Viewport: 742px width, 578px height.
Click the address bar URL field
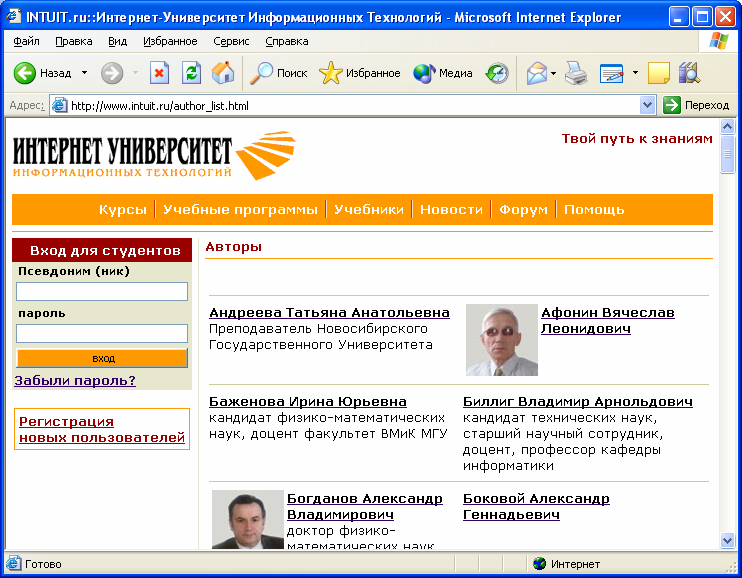(353, 105)
